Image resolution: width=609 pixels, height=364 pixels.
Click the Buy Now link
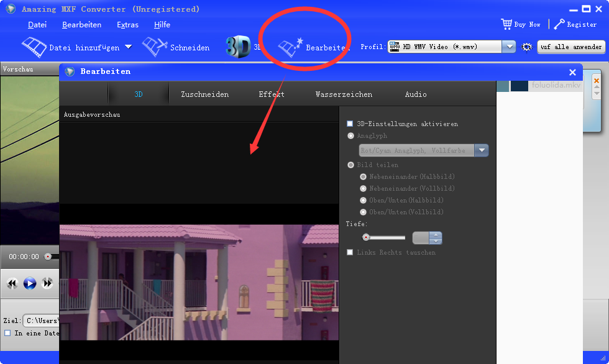pos(527,24)
